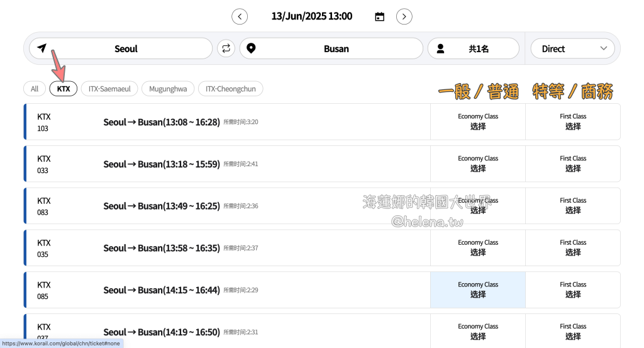Click Seoul→Busan(13:58~16:35) route text

pyautogui.click(x=162, y=248)
